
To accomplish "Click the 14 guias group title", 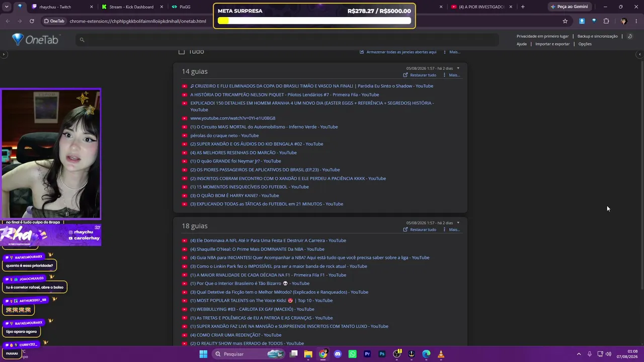I will (195, 71).
